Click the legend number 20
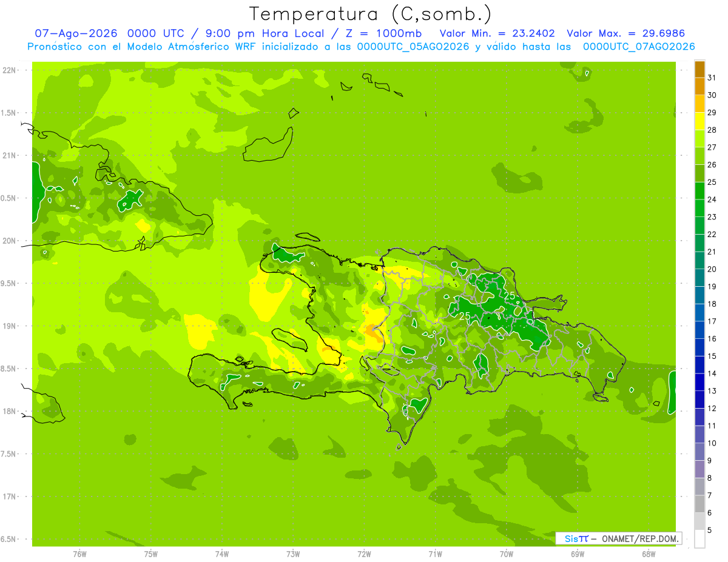 [712, 269]
